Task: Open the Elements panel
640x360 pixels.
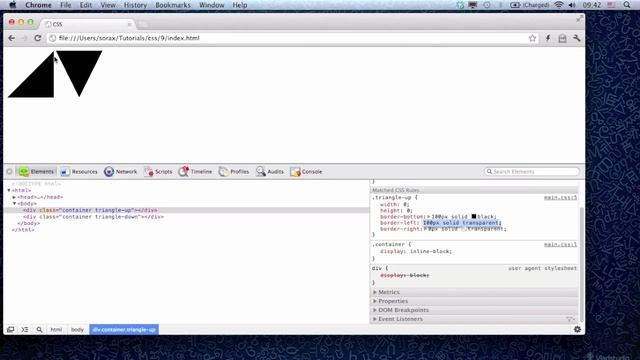Action: (x=36, y=172)
